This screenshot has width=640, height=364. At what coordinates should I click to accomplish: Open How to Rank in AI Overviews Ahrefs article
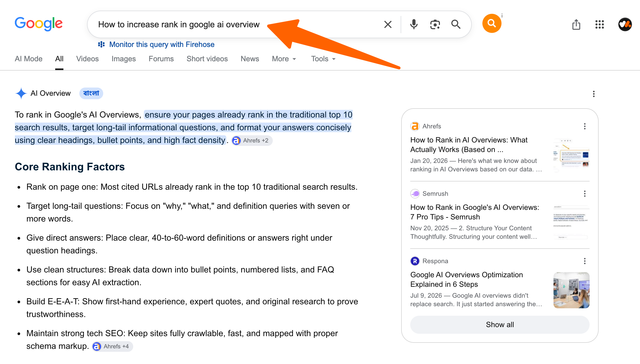click(x=469, y=145)
